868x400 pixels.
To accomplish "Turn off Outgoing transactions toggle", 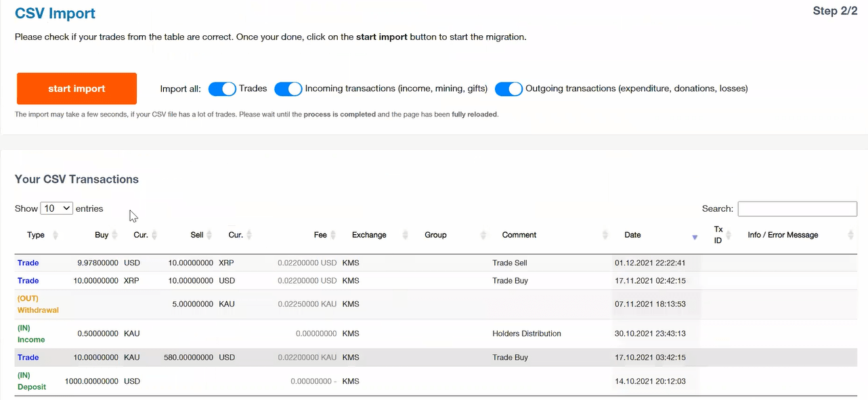I will (x=508, y=89).
